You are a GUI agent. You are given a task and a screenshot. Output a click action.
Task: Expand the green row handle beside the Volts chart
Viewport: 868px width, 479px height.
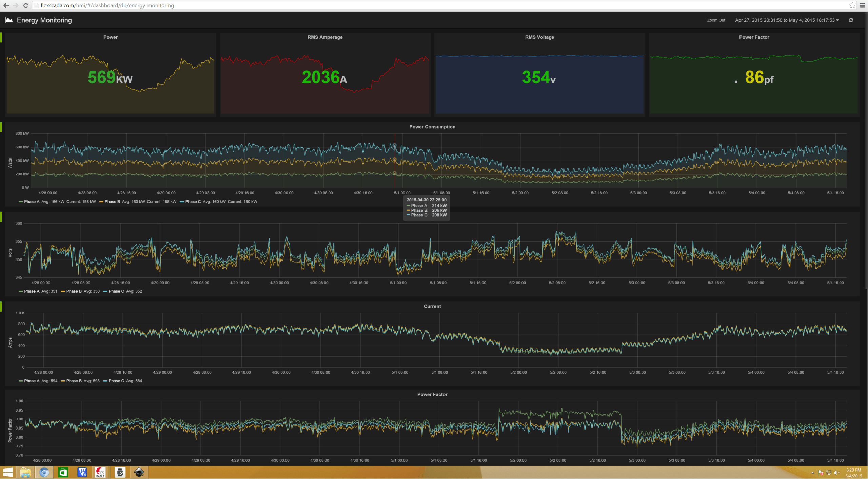click(1, 217)
